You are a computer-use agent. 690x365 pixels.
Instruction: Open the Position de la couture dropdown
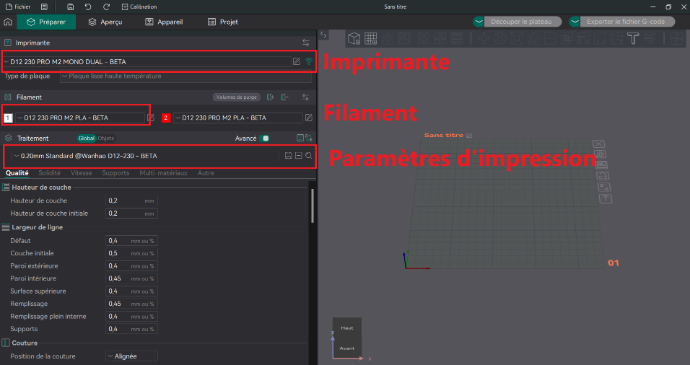131,356
